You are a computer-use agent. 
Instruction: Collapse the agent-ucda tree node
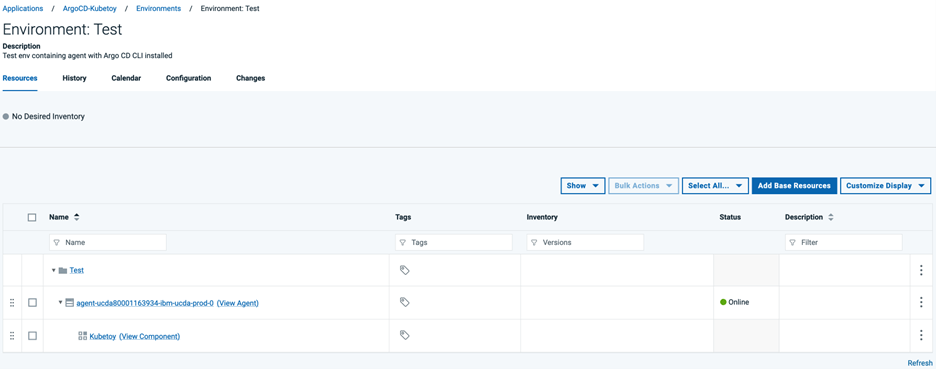60,303
